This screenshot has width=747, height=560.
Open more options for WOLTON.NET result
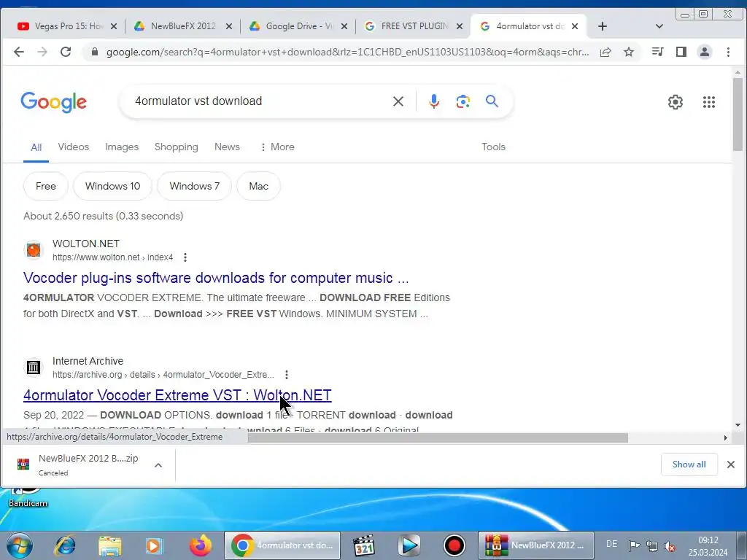coord(185,257)
